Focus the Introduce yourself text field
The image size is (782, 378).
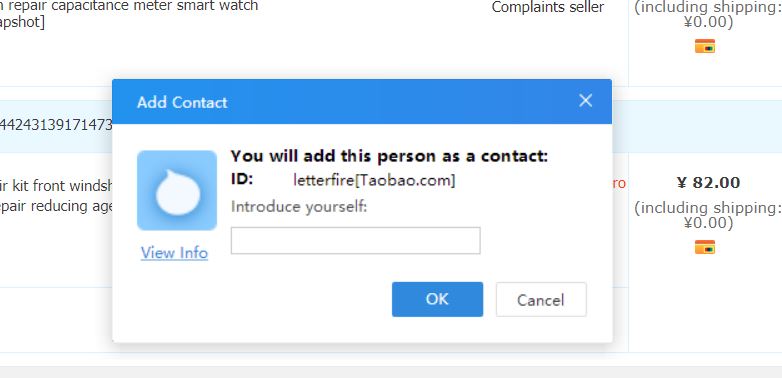[356, 240]
